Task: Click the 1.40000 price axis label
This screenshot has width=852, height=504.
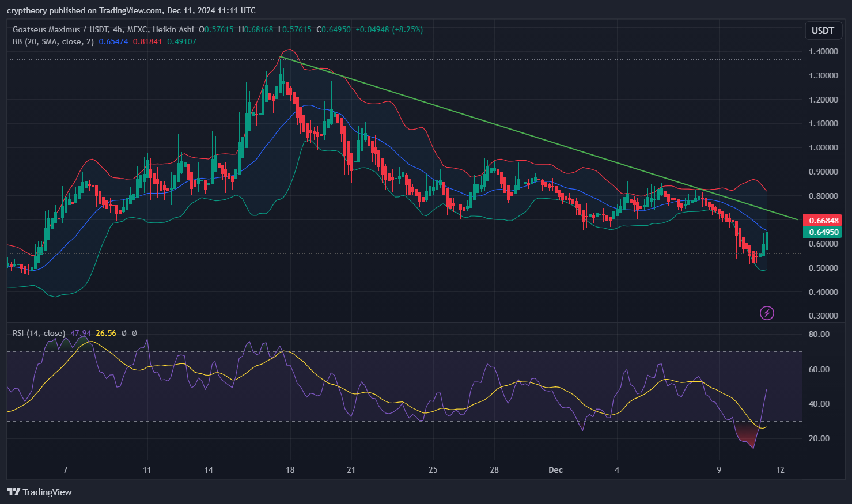Action: pyautogui.click(x=823, y=51)
